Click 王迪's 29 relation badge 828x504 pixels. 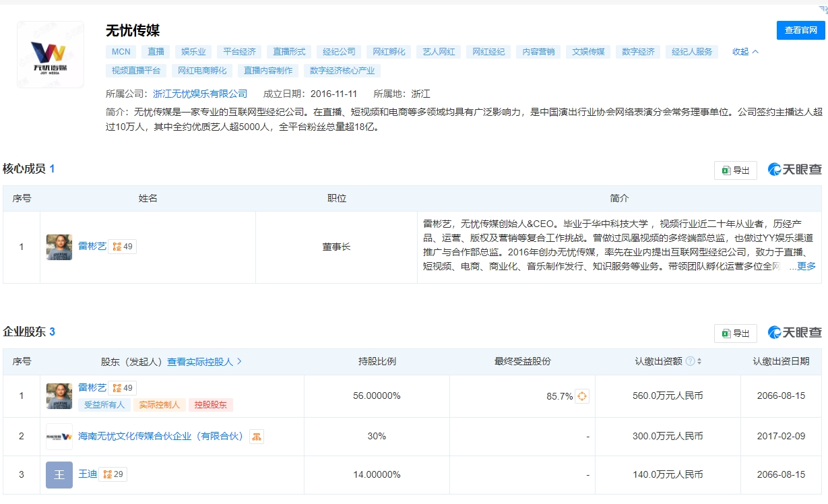pyautogui.click(x=113, y=474)
